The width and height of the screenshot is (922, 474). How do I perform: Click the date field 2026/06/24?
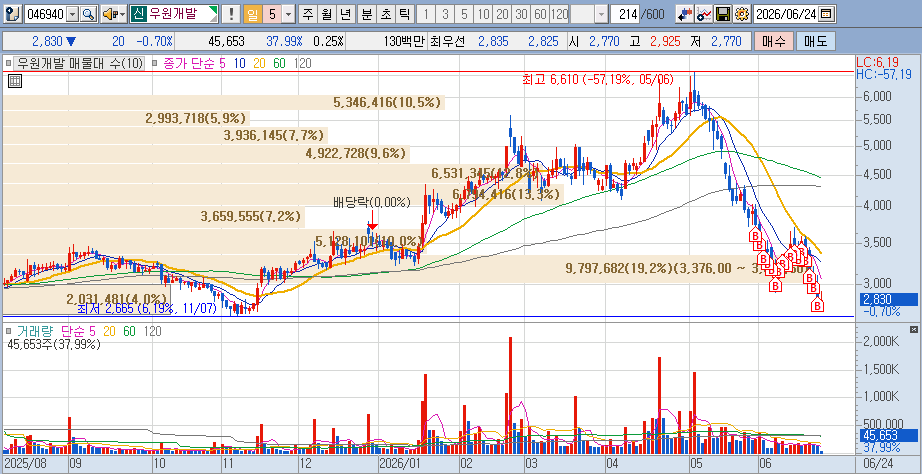pos(786,14)
